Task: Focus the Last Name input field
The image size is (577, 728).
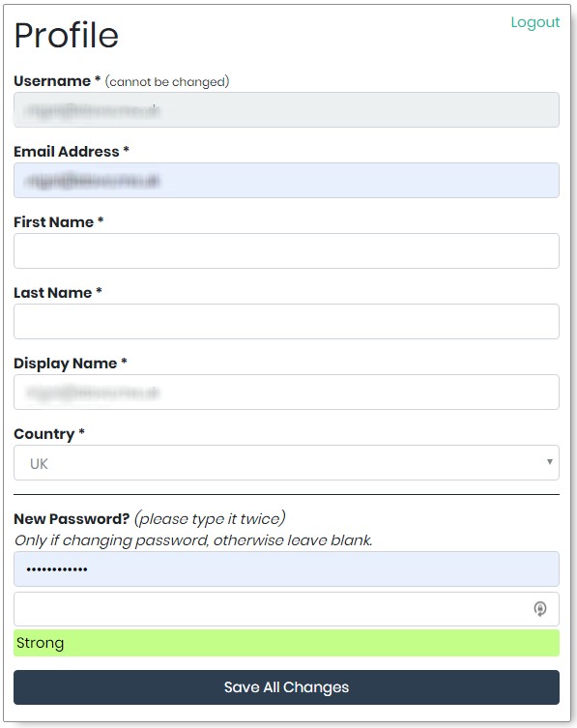Action: click(x=286, y=322)
